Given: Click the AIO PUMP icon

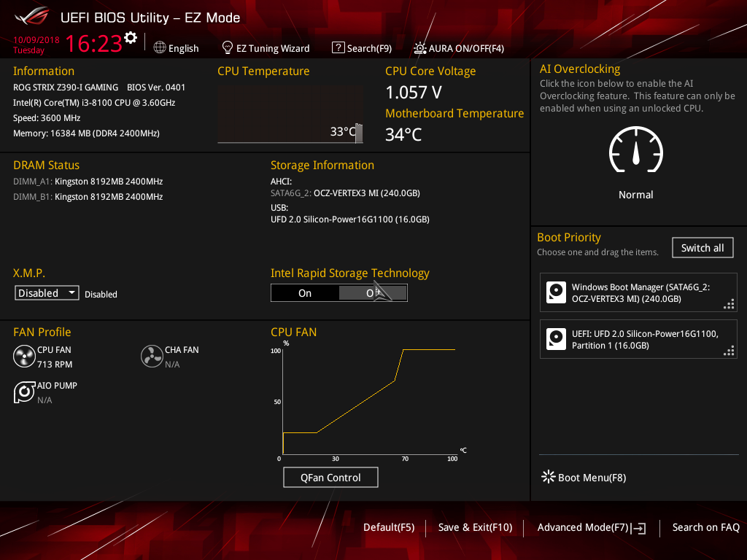Looking at the screenshot, I should click(24, 392).
